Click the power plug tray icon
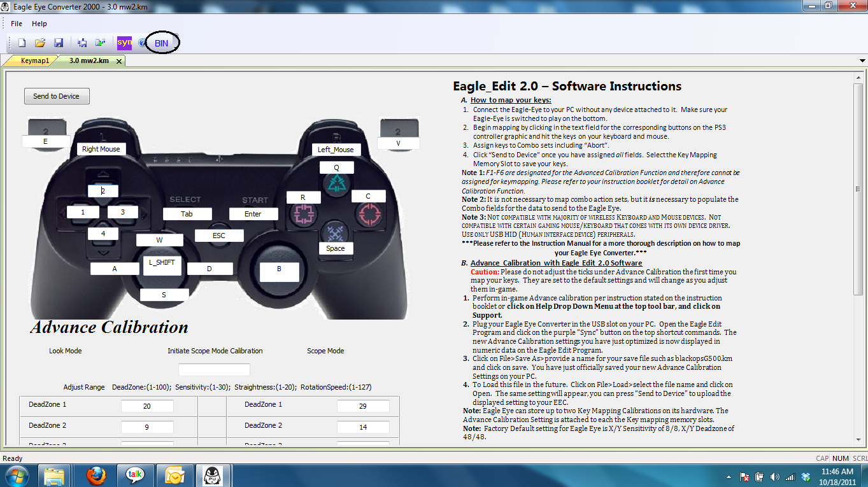Image resolution: width=868 pixels, height=487 pixels. tap(759, 476)
